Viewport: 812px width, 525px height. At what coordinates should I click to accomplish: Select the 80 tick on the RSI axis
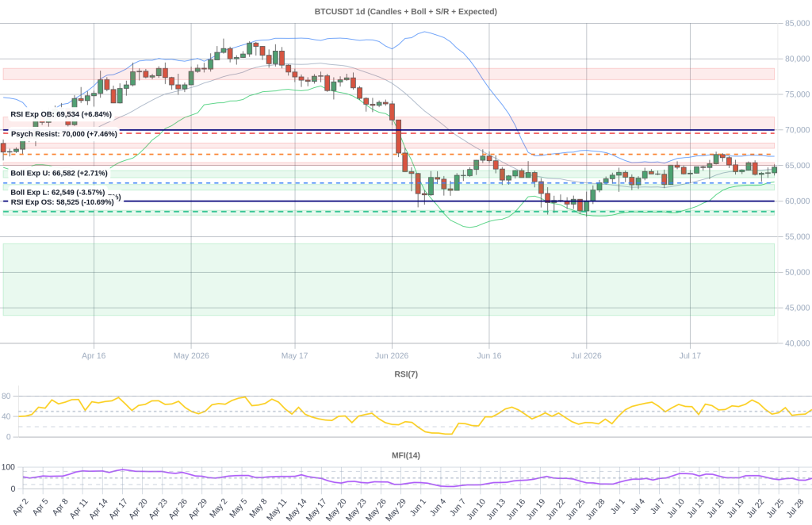pos(6,396)
